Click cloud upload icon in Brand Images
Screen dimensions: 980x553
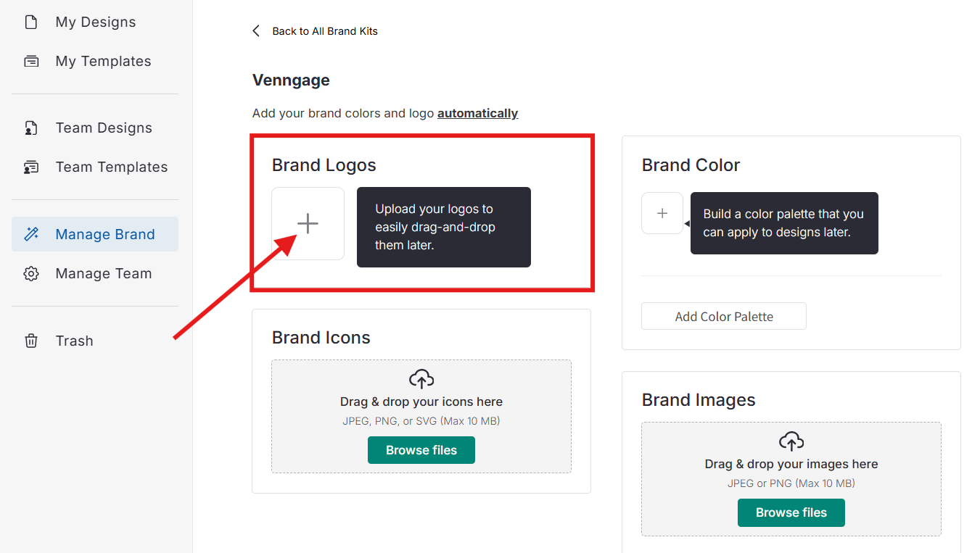click(x=791, y=441)
